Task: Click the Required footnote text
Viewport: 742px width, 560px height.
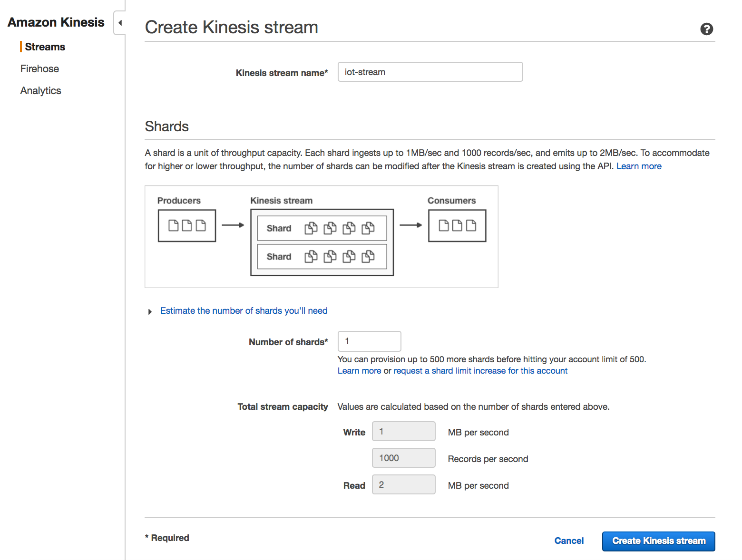Action: pyautogui.click(x=167, y=538)
